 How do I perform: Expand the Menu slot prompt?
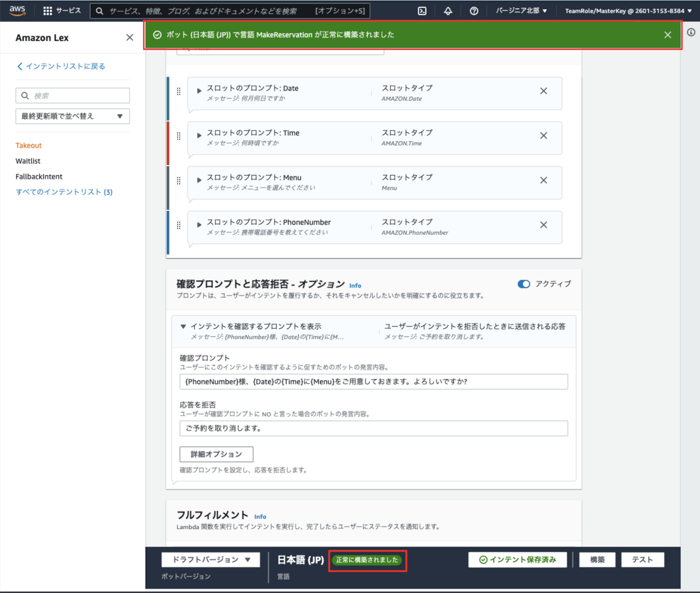pos(199,180)
